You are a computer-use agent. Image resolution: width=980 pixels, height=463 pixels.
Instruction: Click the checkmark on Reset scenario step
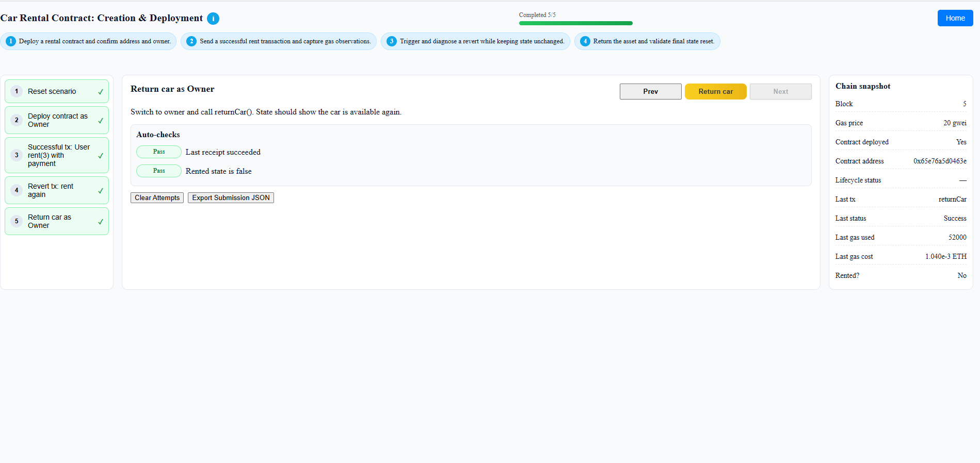tap(101, 92)
